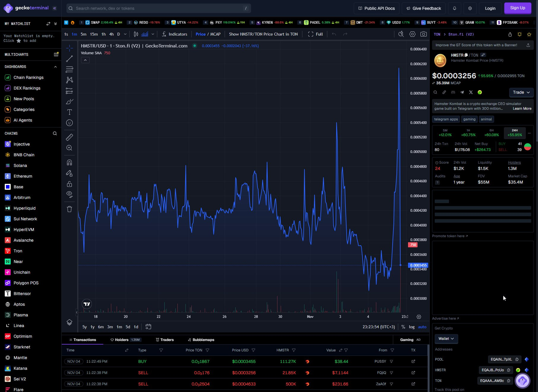
Task: Open Learn More link in token description
Action: 522,109
